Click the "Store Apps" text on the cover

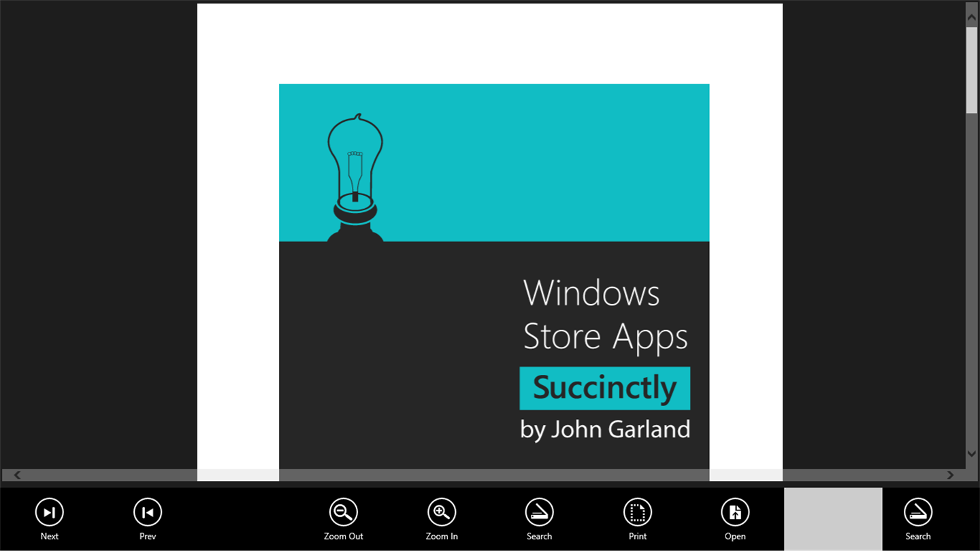tap(605, 337)
